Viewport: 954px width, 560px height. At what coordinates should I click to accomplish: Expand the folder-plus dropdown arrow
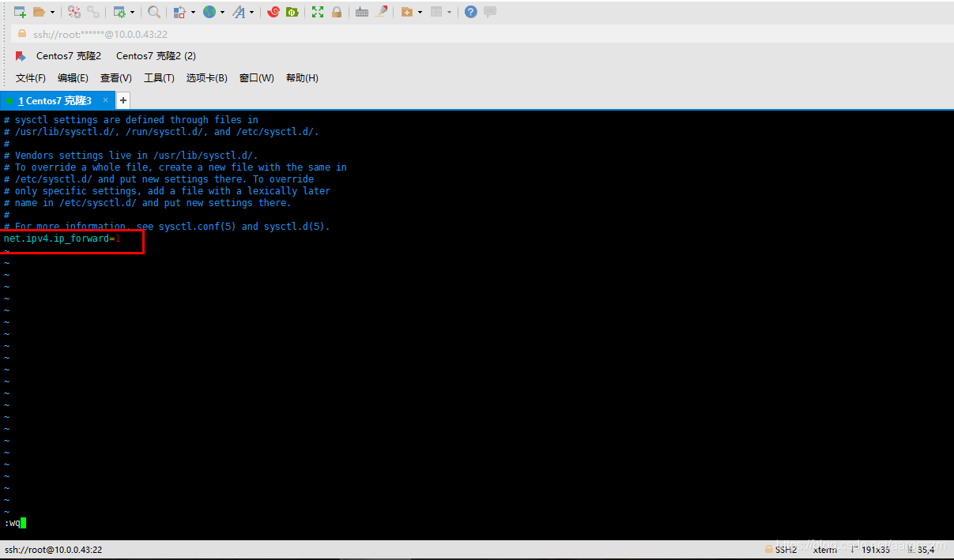pos(420,12)
